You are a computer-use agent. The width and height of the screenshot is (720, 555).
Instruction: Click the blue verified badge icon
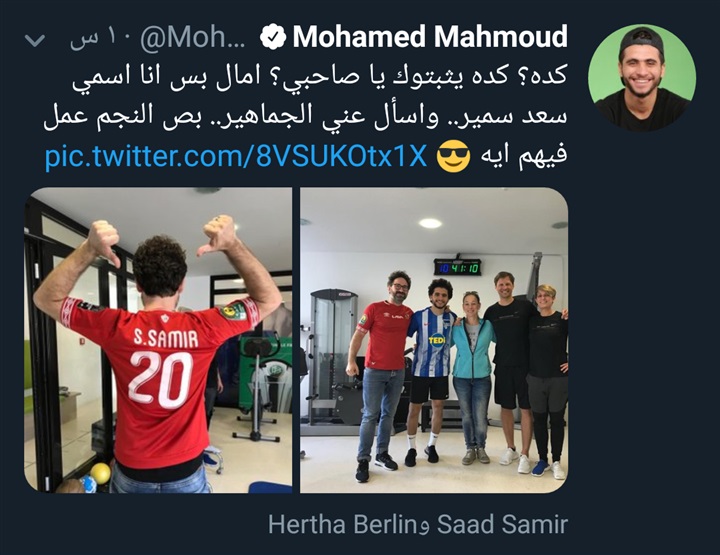pyautogui.click(x=273, y=37)
